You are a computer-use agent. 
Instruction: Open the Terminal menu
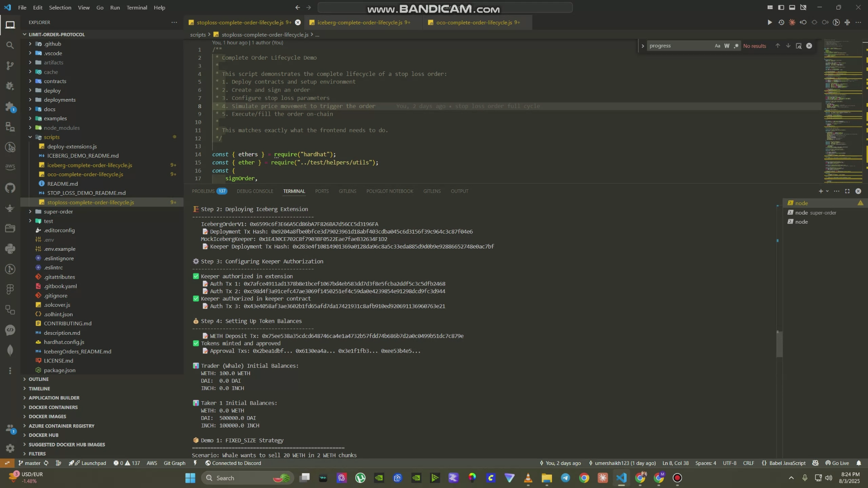pos(137,8)
